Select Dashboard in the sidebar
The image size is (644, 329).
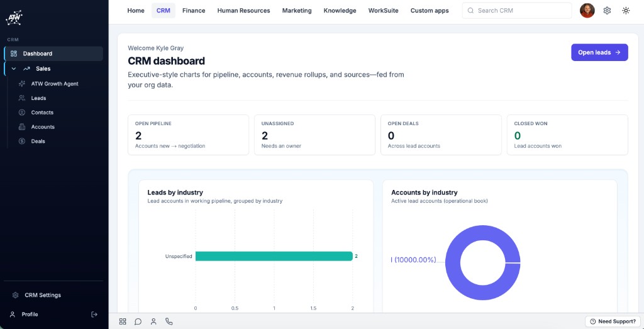point(53,54)
